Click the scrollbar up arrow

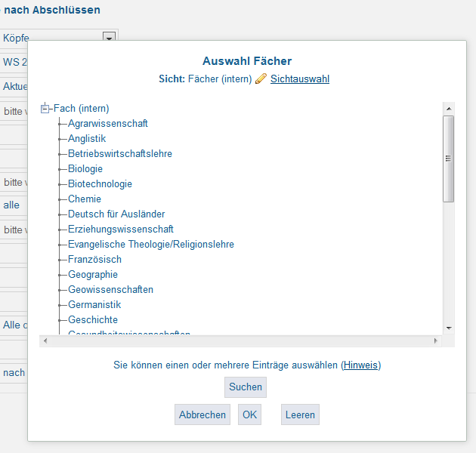[x=449, y=109]
